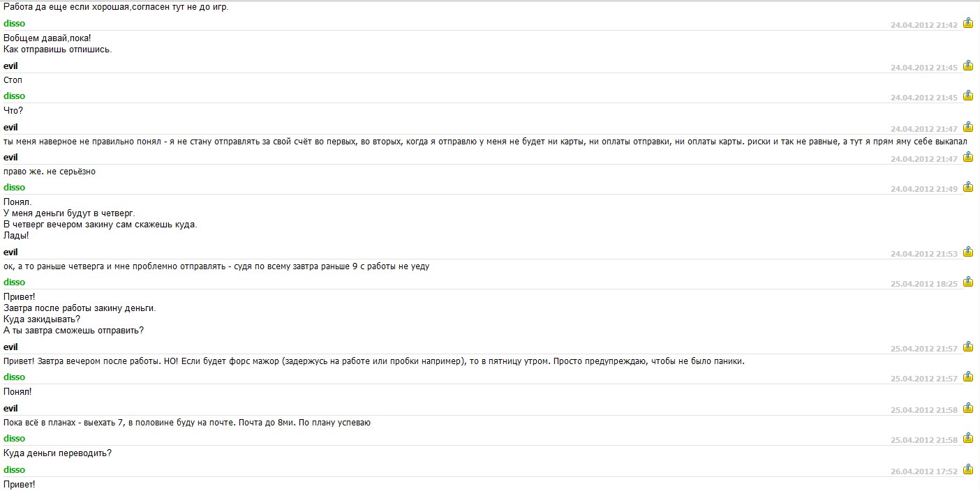The width and height of the screenshot is (980, 491).
Task: Click the clip icon for the 26.04.2012 17:52 message
Action: point(968,469)
